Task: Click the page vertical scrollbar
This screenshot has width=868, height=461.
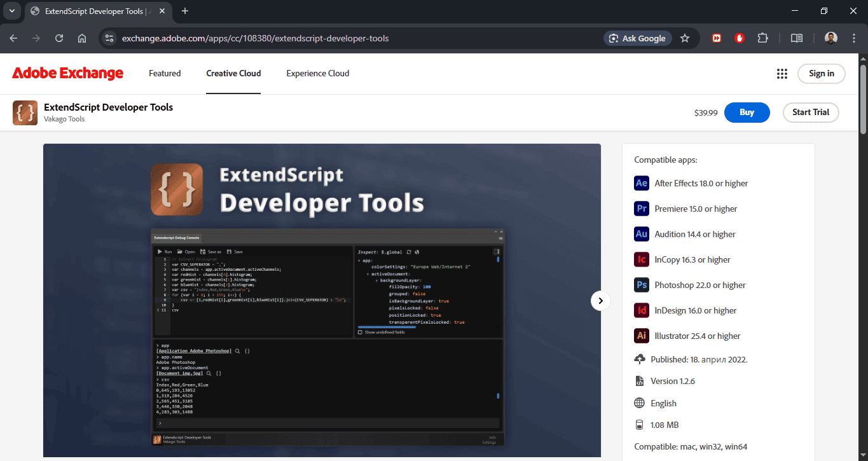Action: [x=863, y=99]
